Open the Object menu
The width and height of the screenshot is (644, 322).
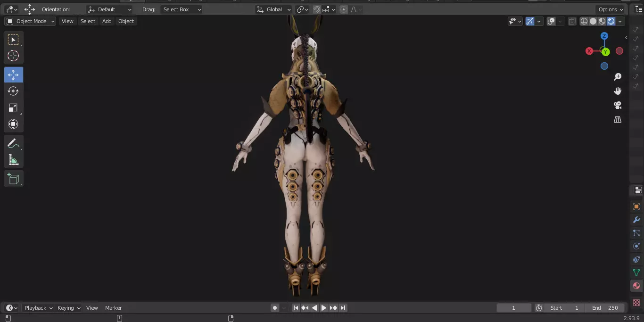point(126,21)
